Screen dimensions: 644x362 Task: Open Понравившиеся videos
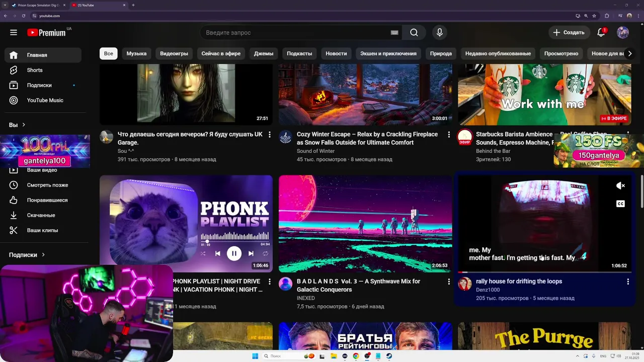[x=43, y=200]
